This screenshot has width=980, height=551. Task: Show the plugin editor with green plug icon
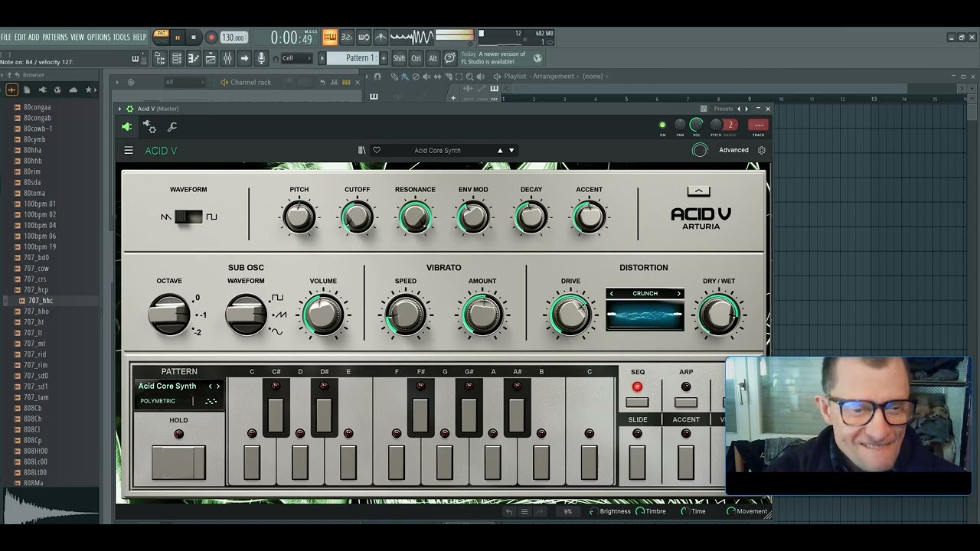pos(127,127)
